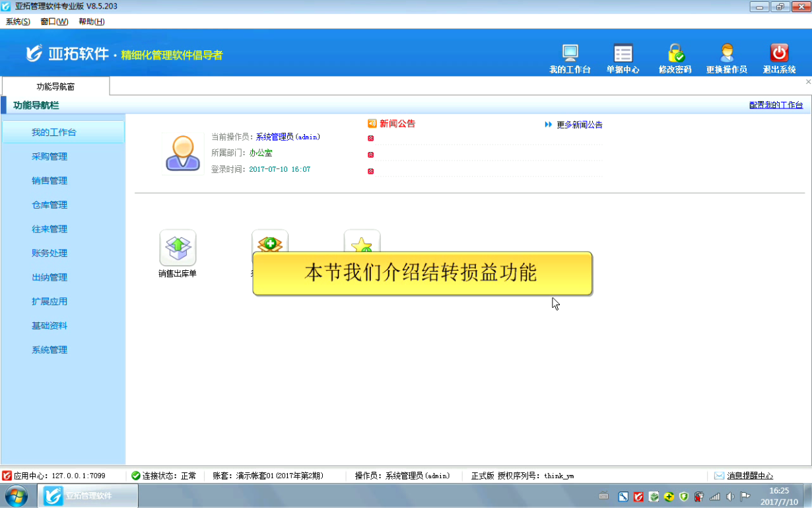Open 系统管理 in the sidebar

click(50, 350)
